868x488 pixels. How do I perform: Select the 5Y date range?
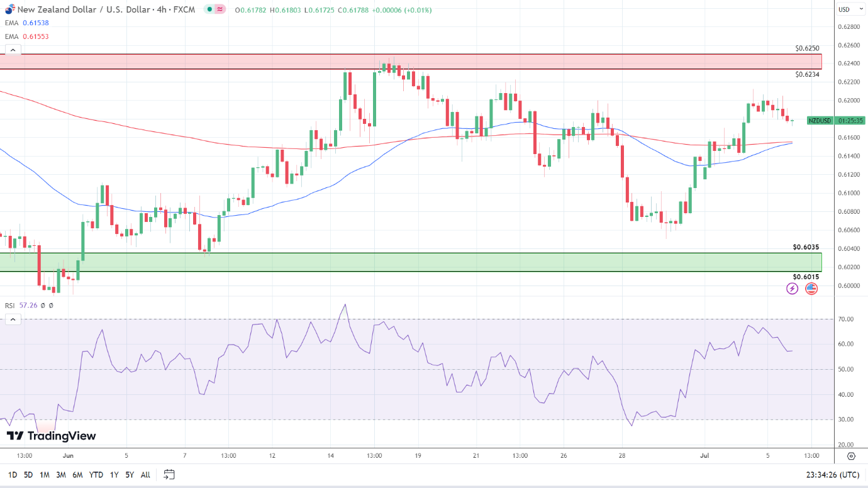tap(129, 475)
